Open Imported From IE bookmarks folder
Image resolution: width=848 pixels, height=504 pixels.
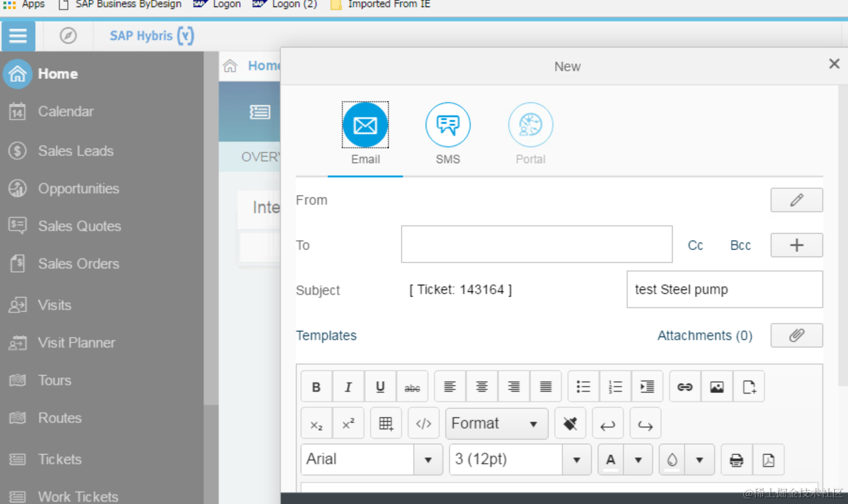pyautogui.click(x=380, y=4)
